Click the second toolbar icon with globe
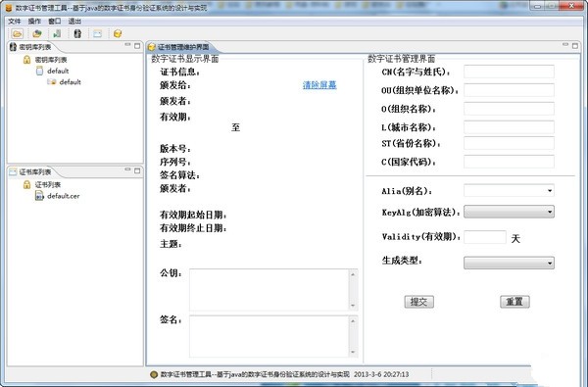This screenshot has width=588, height=387. coord(37,33)
